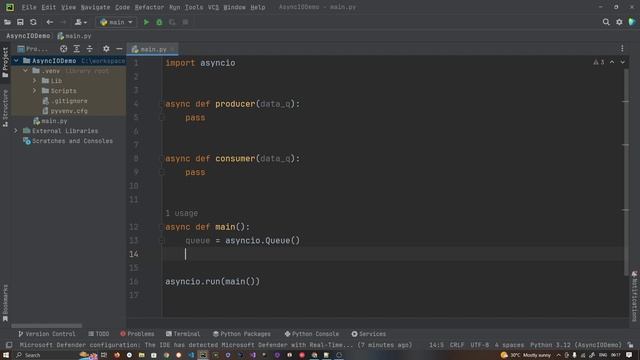Open the Python Packages tool window
The height and width of the screenshot is (360, 640).
pyautogui.click(x=242, y=334)
